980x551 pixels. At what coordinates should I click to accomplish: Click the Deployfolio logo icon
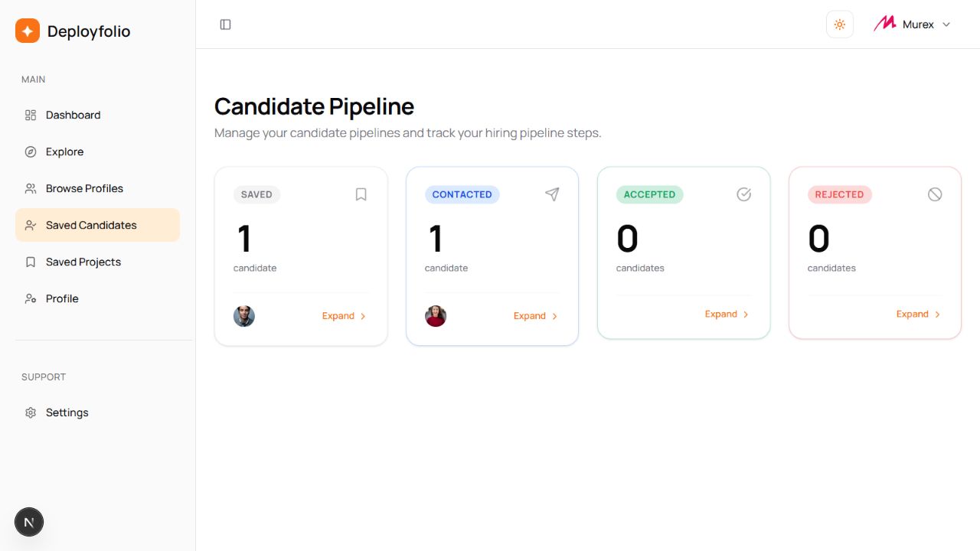tap(28, 31)
